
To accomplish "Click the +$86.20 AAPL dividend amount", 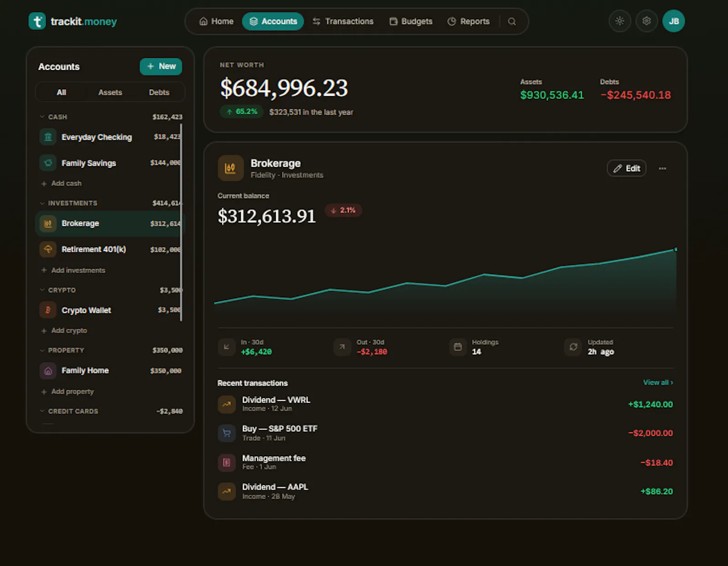I will coord(657,491).
